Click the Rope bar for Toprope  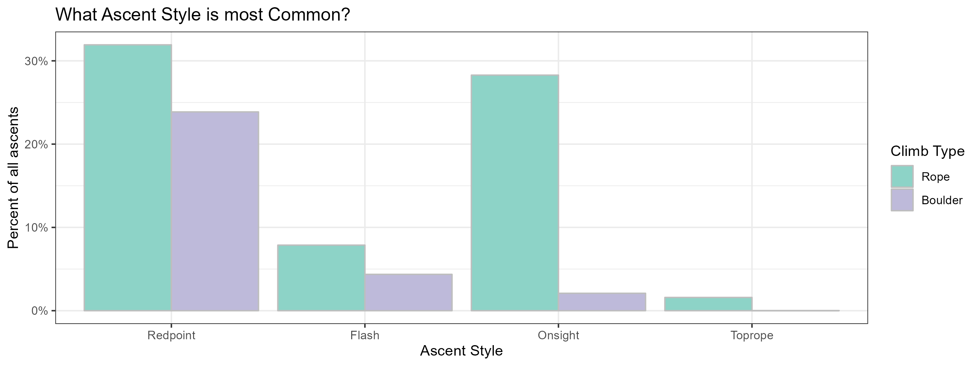pyautogui.click(x=708, y=304)
